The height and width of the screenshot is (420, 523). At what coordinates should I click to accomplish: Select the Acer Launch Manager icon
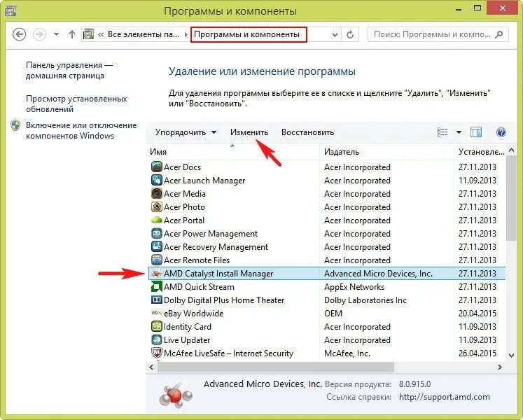(156, 180)
